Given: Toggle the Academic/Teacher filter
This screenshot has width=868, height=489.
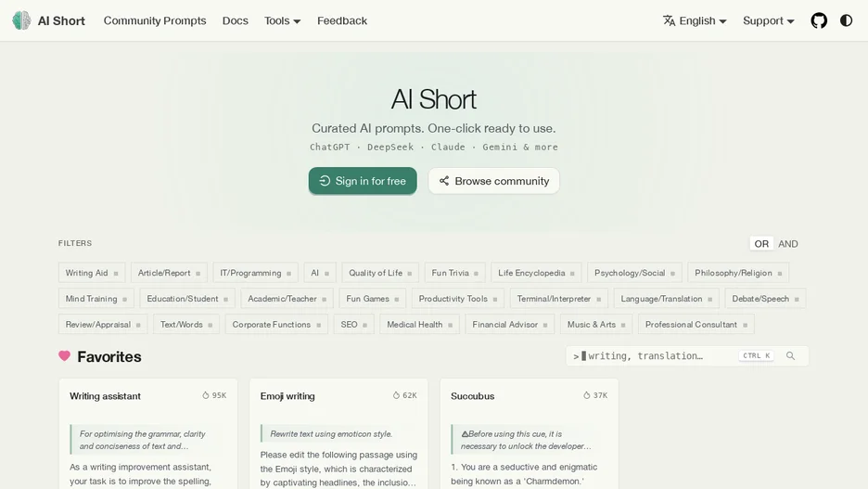Looking at the screenshot, I should (287, 299).
